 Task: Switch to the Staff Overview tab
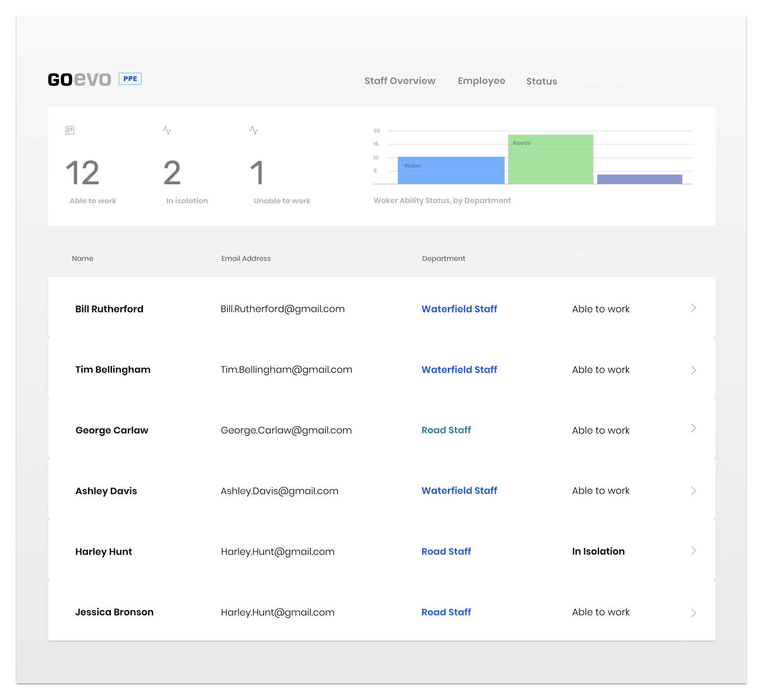[x=400, y=81]
